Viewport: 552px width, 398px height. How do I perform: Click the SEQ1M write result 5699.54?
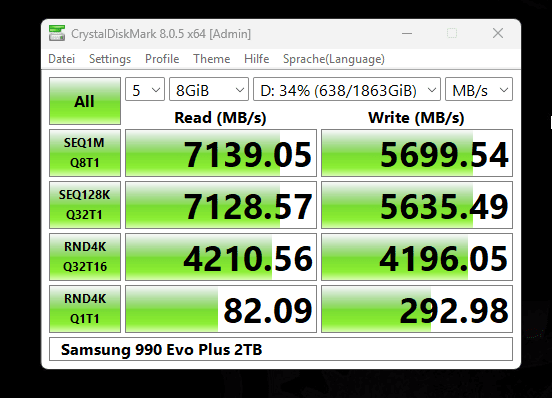pyautogui.click(x=417, y=153)
